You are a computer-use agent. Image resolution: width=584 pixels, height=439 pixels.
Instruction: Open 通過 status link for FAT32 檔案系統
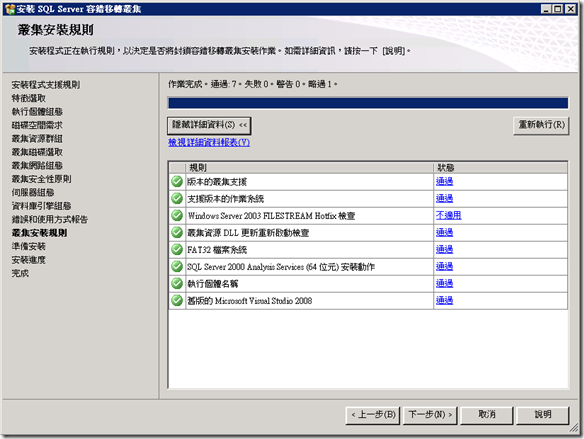[444, 249]
